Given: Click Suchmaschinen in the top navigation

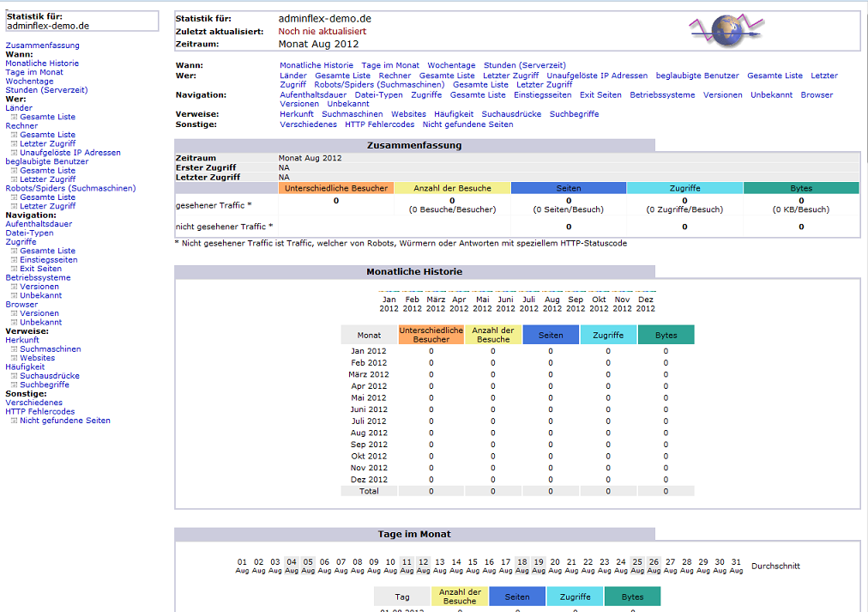Looking at the screenshot, I should point(352,114).
